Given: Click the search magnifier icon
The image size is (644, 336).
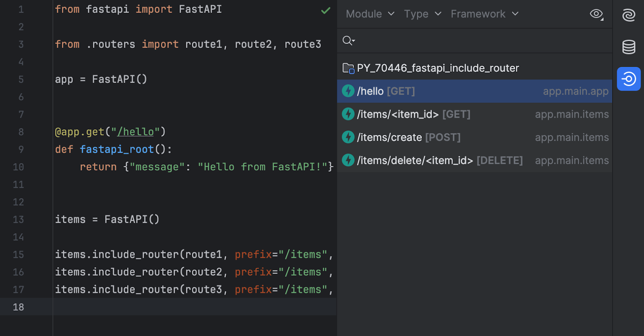Looking at the screenshot, I should [x=348, y=41].
